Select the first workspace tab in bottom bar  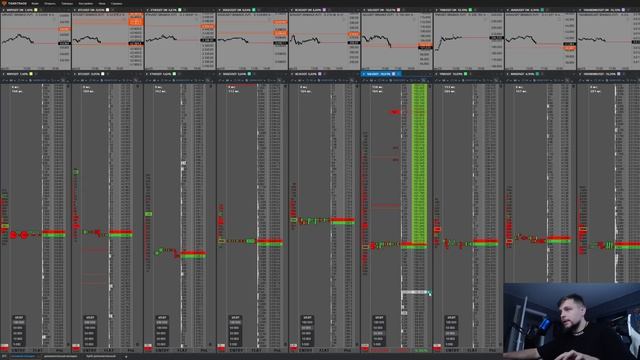[x=23, y=356]
